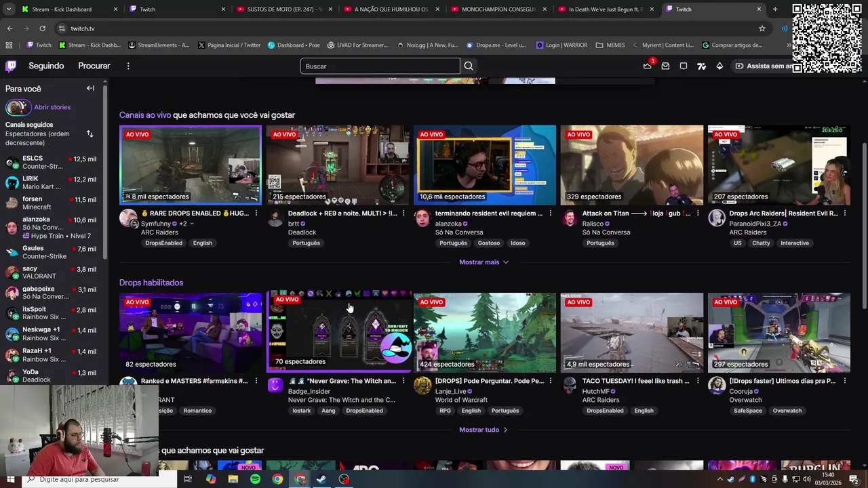Open Steam from the taskbar
The width and height of the screenshot is (868, 488).
[321, 479]
